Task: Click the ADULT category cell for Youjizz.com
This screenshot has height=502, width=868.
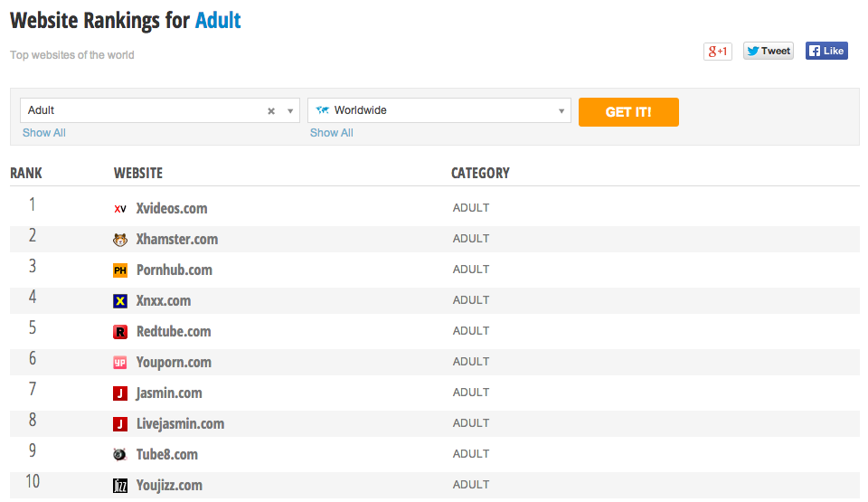Action: 471,485
